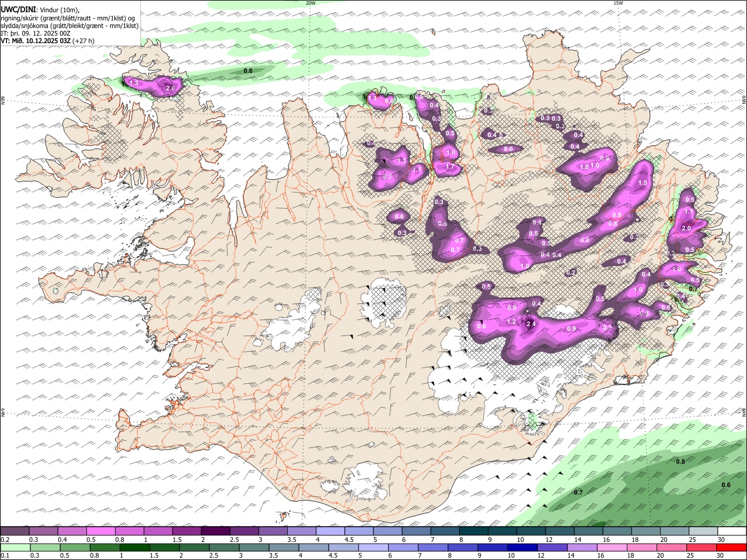Click the 1.5 snowfall value in the east

click(643, 183)
